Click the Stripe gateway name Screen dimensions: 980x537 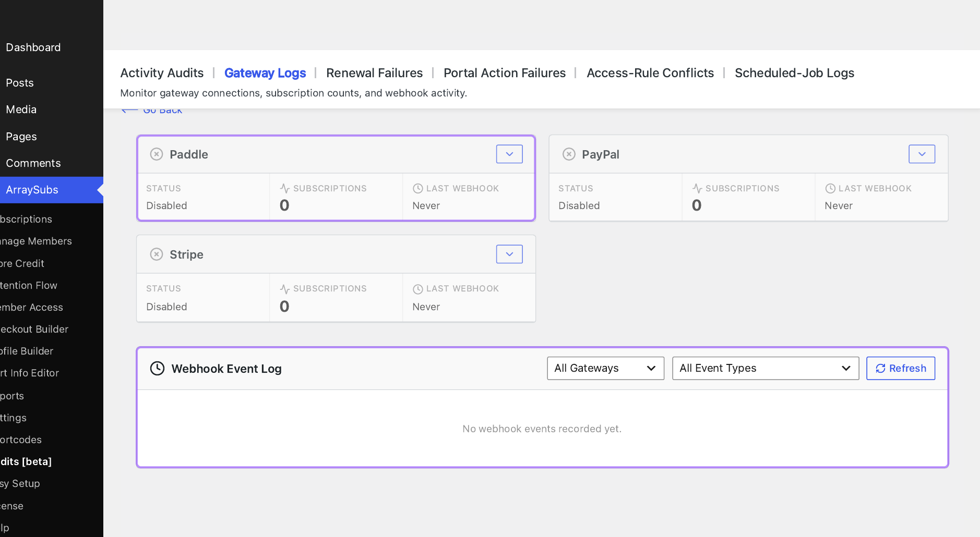[x=186, y=254]
